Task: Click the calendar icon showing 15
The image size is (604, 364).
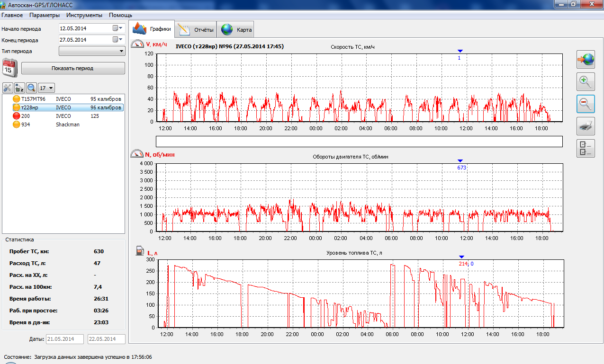Action: click(9, 68)
